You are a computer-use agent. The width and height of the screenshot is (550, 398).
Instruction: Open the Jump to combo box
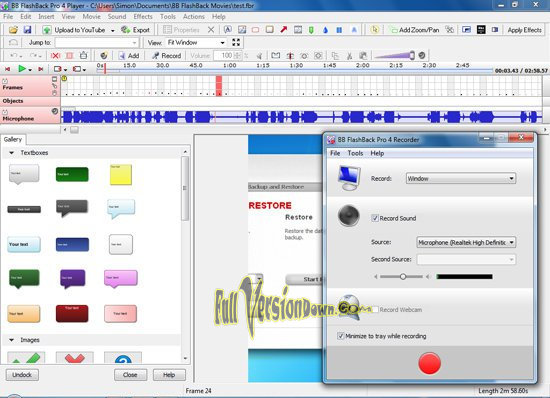click(x=96, y=43)
